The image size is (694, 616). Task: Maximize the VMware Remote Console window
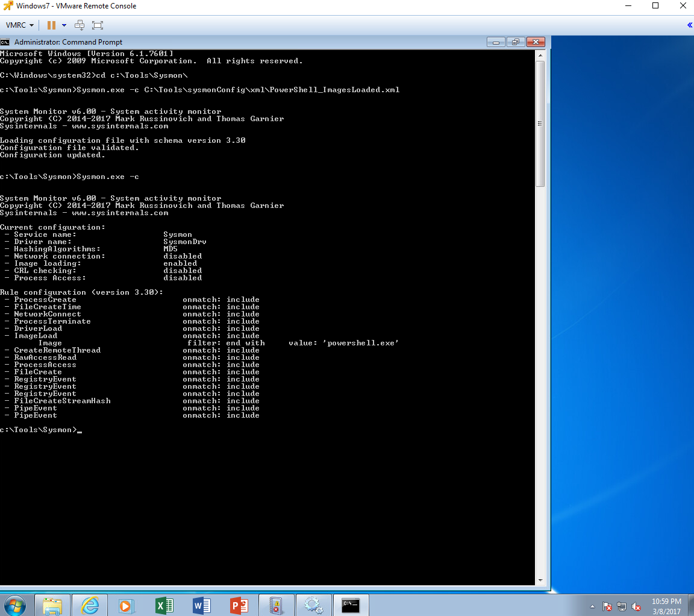[655, 6]
